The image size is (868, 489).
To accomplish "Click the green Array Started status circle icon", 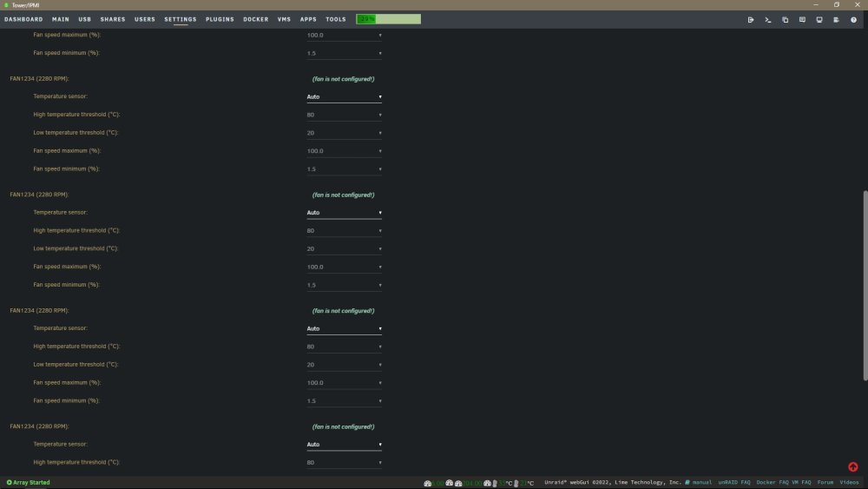I will tap(9, 482).
